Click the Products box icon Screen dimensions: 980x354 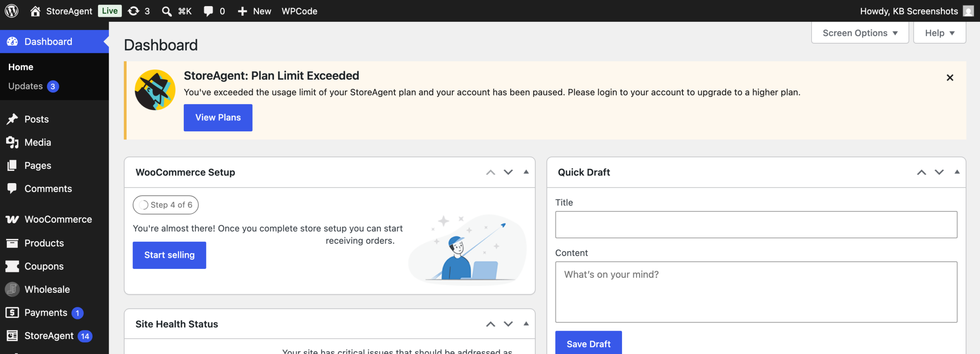(12, 243)
